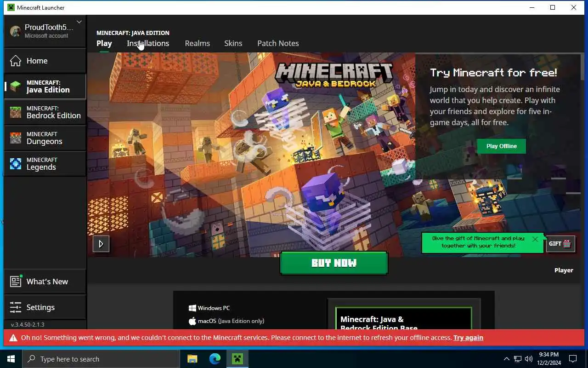The image size is (588, 368).
Task: Click the ProudTooth5 profile avatar
Action: click(x=16, y=31)
